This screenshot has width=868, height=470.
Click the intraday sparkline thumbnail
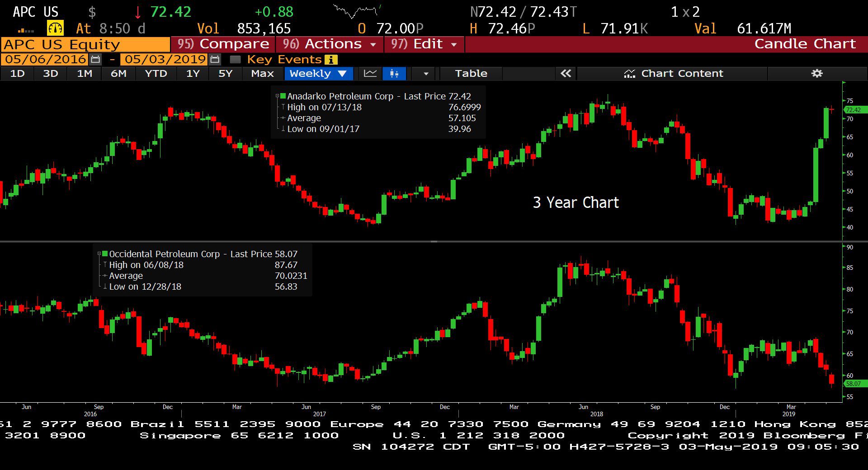tap(357, 11)
